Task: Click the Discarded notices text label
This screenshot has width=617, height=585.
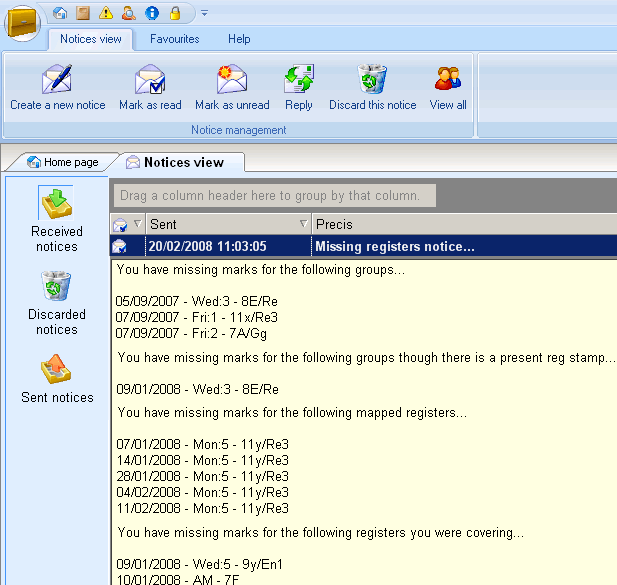Action: (x=57, y=322)
